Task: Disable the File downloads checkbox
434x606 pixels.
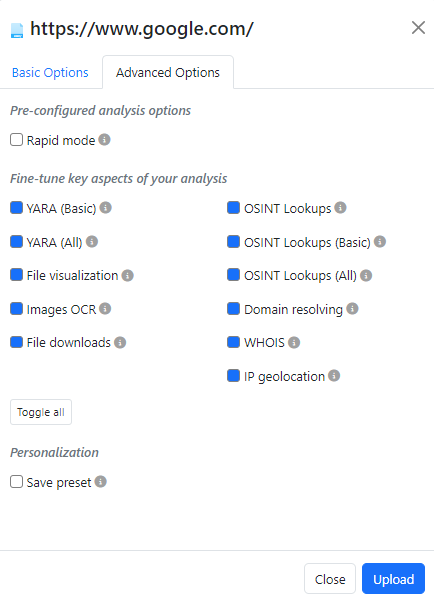Action: pos(16,342)
